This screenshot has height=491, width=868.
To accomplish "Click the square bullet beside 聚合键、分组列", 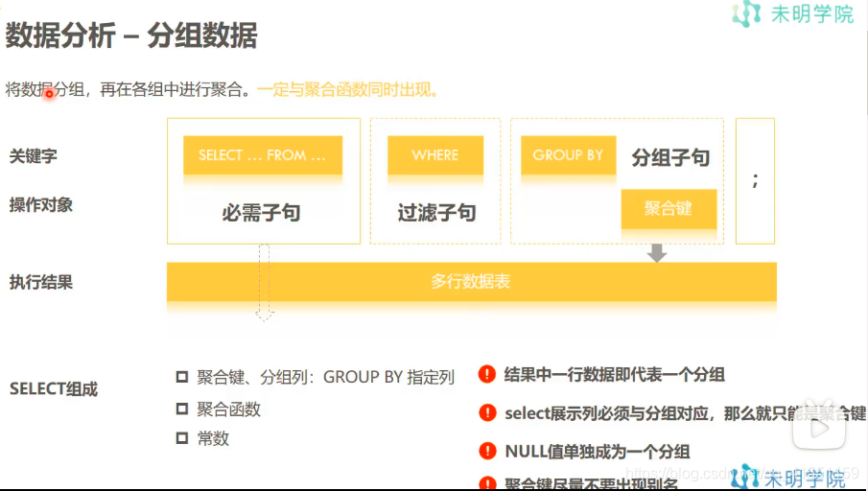I will coord(182,378).
